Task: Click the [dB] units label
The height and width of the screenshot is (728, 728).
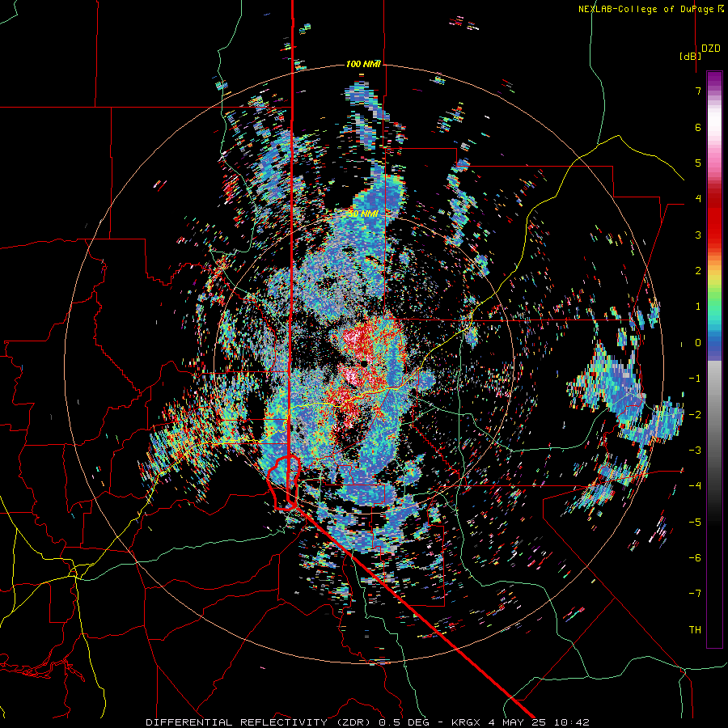Action: pyautogui.click(x=691, y=57)
